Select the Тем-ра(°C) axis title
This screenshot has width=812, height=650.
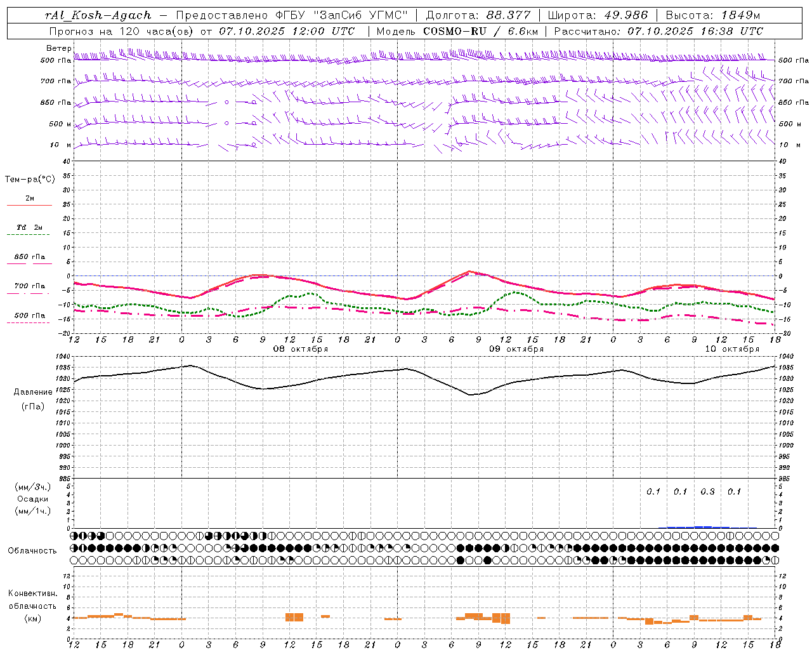point(30,180)
